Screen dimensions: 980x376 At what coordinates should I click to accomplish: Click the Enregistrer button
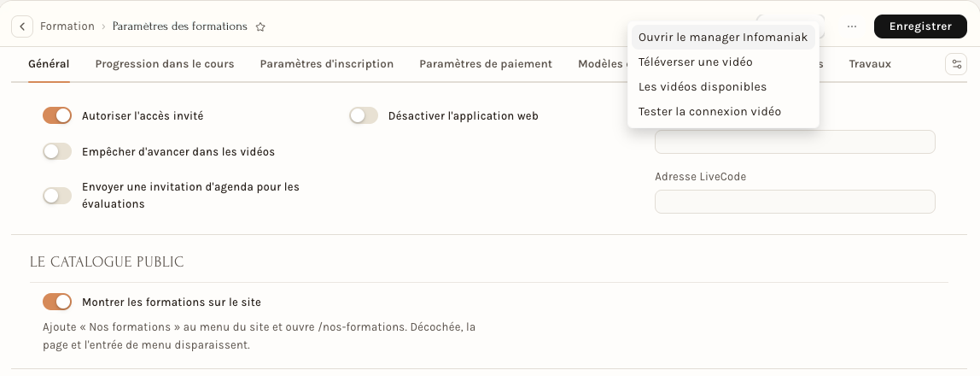(x=920, y=26)
